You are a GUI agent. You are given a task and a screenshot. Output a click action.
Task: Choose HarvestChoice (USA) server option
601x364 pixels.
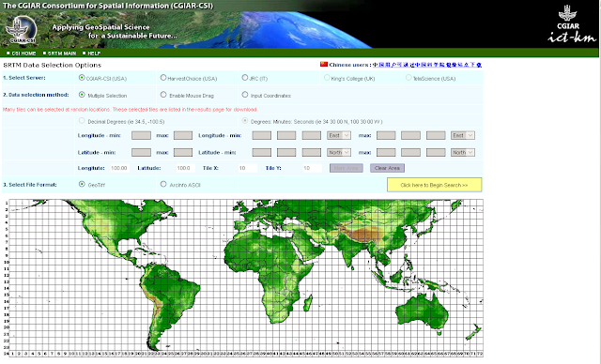tap(163, 78)
